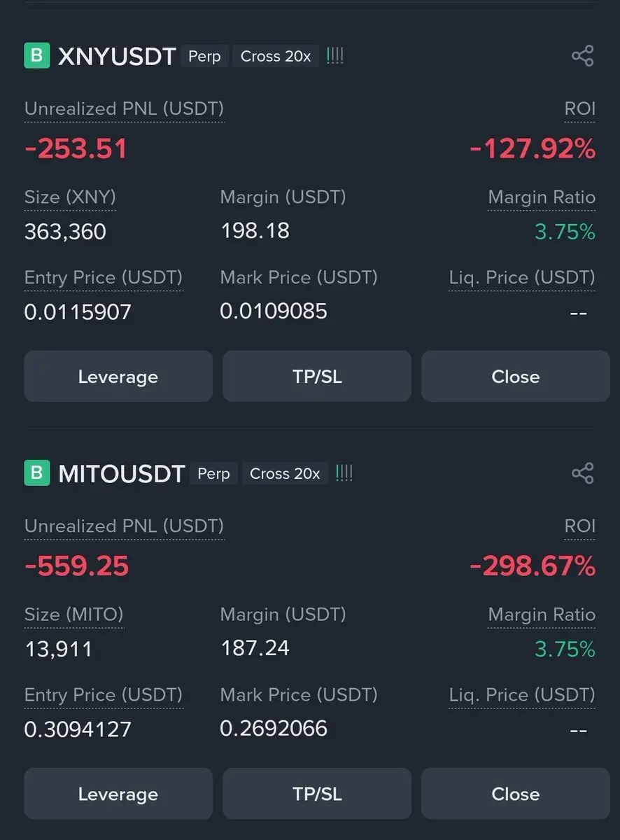Toggle Unrealized PNL label for XNYUSDT
This screenshot has width=620, height=840.
coord(125,109)
